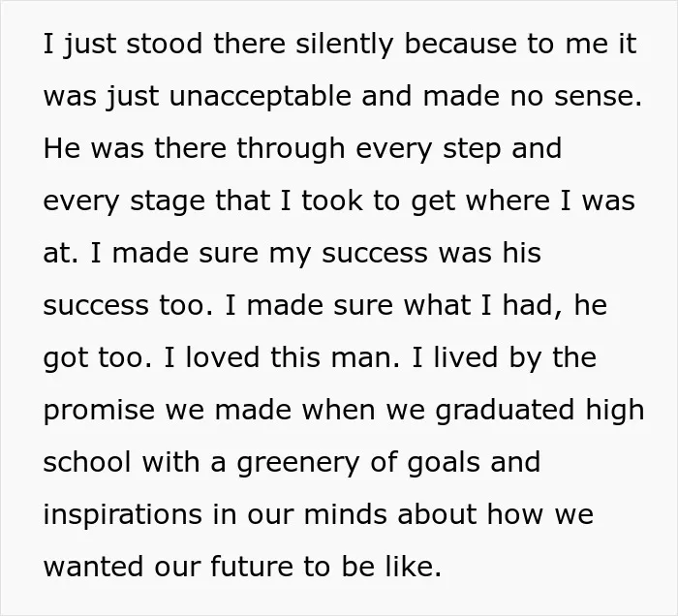
Task: Click the word "inspirations"
Action: (123, 515)
